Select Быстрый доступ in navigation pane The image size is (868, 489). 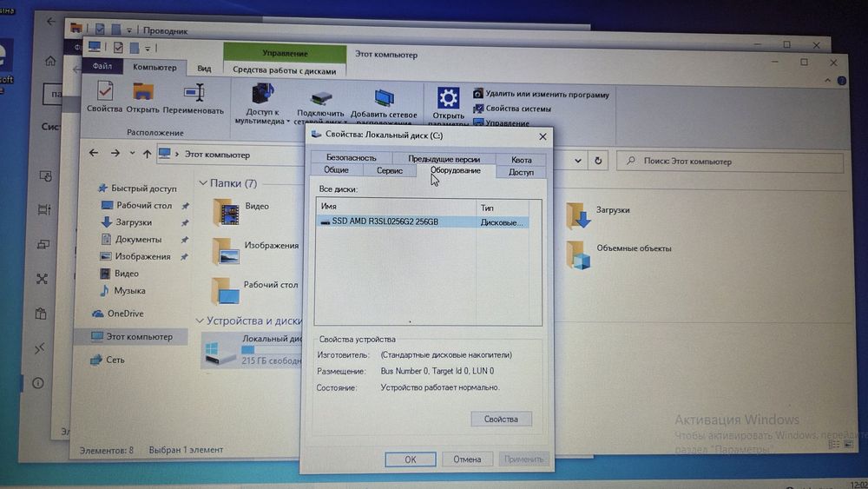coord(137,188)
